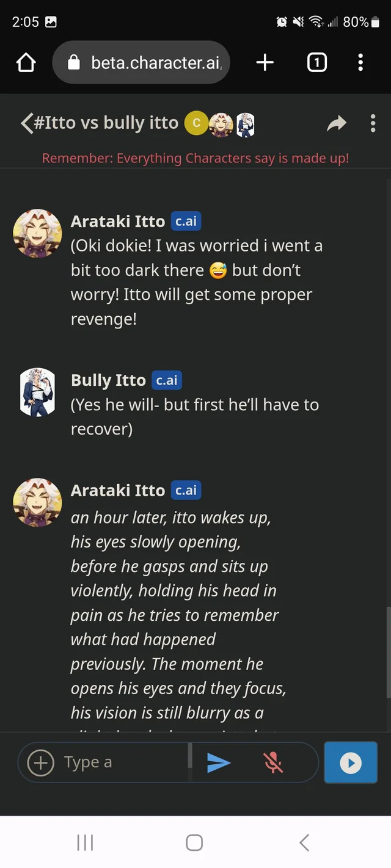Open a new browser tab with plus icon
This screenshot has width=391, height=868.
(265, 62)
